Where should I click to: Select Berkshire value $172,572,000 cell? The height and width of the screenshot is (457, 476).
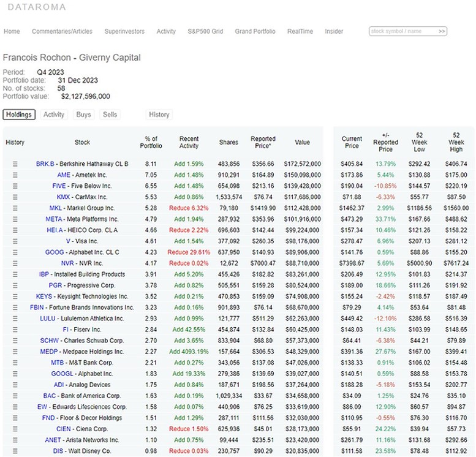pos(303,164)
